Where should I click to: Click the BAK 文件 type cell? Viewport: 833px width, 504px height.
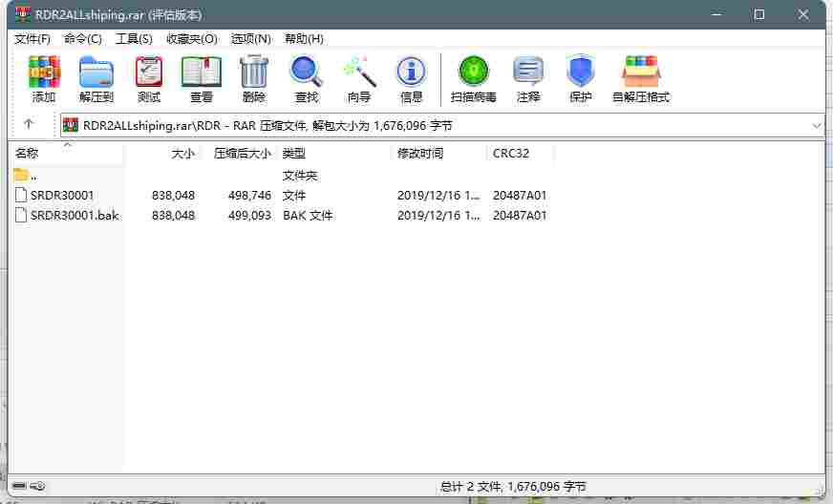click(x=308, y=215)
